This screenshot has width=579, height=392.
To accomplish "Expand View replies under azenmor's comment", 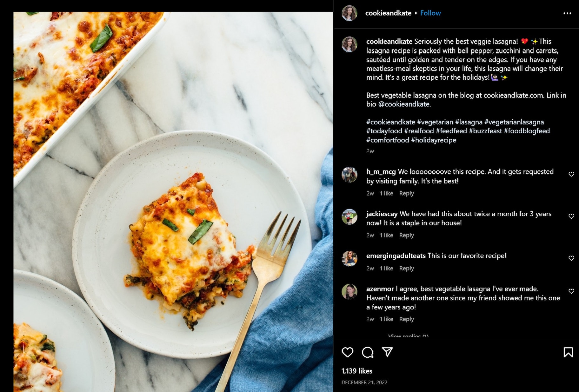I will [408, 336].
